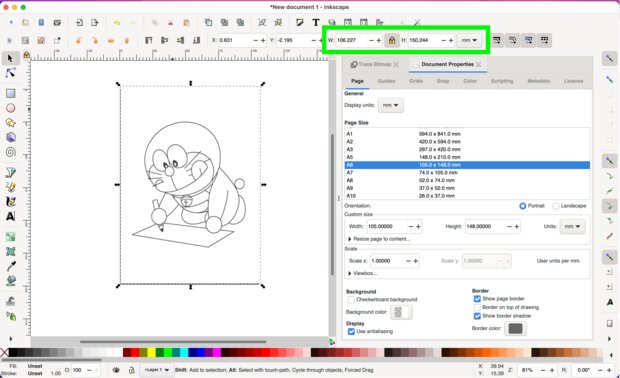The height and width of the screenshot is (378, 620).
Task: Click the Undo arrow icon
Action: tap(117, 23)
